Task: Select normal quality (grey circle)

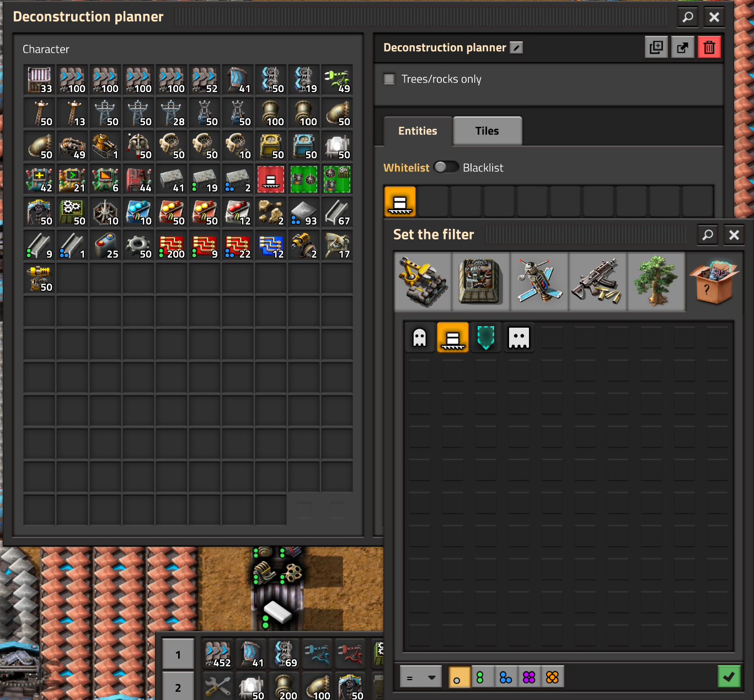Action: 459,677
